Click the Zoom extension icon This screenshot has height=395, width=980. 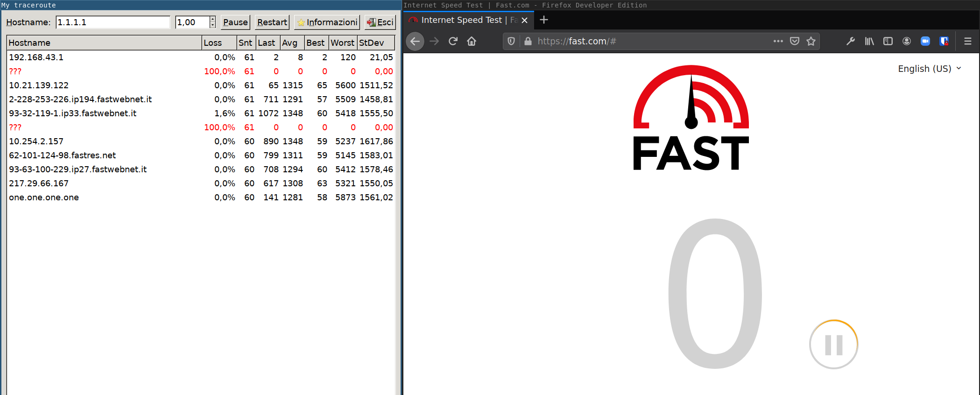(x=925, y=42)
